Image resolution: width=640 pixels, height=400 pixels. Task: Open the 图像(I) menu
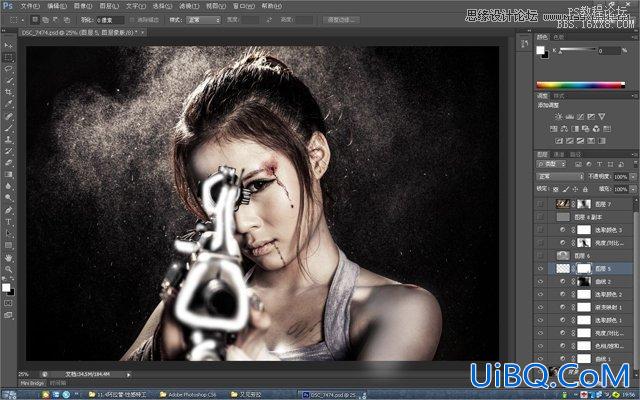[83, 6]
